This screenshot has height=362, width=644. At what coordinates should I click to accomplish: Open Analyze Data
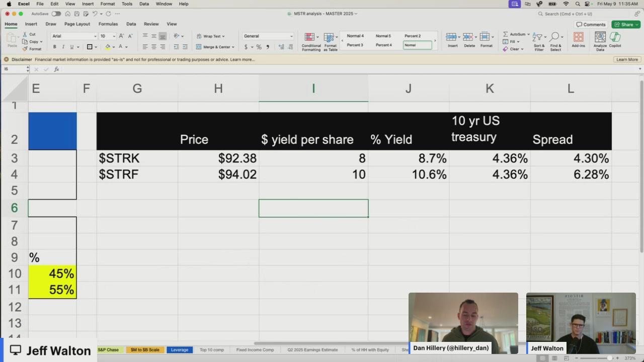click(x=600, y=41)
